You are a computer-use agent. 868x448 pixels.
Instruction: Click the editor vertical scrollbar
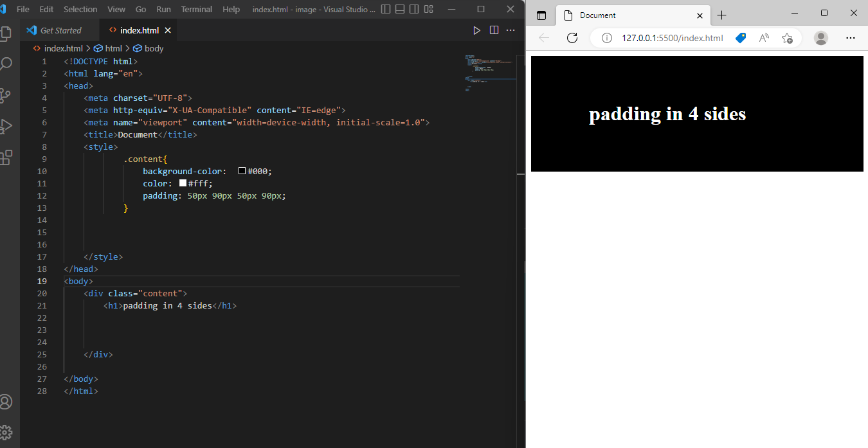pos(520,114)
